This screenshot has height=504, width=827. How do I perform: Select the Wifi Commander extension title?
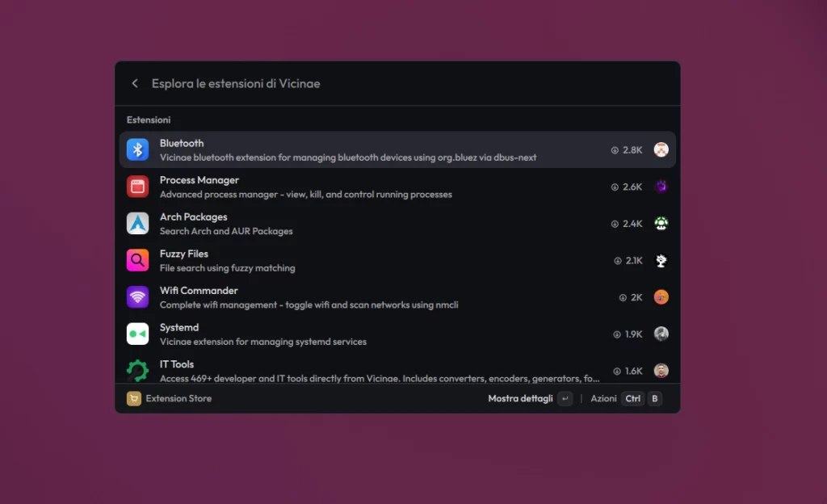coord(199,291)
